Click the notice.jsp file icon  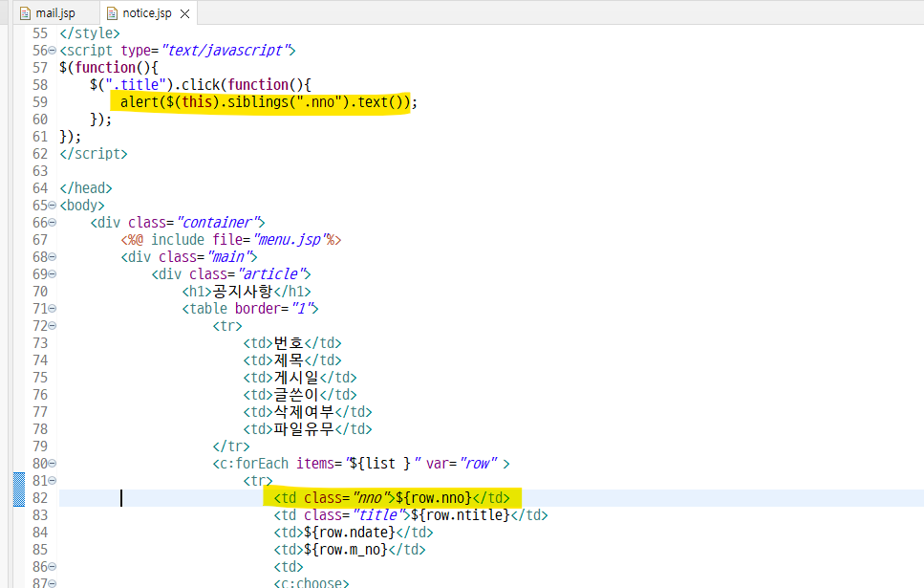click(x=112, y=13)
